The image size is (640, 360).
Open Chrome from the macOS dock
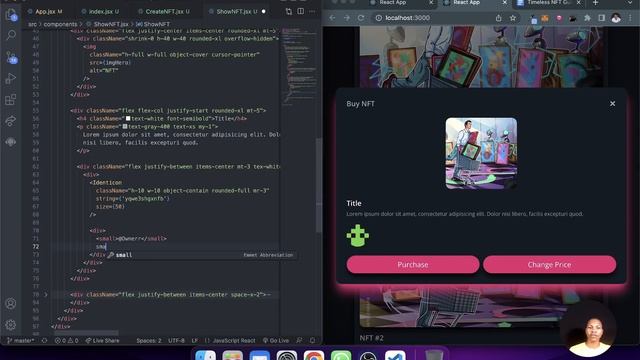click(313, 356)
